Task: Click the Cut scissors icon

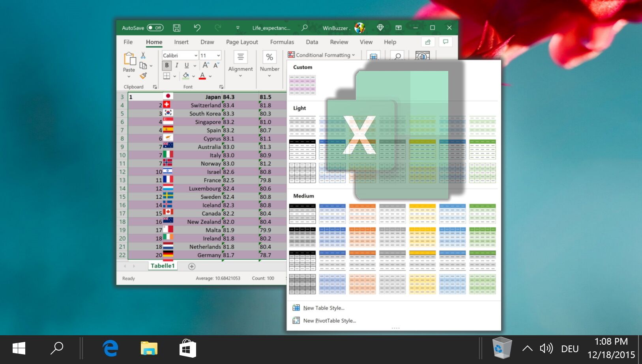Action: (x=143, y=55)
